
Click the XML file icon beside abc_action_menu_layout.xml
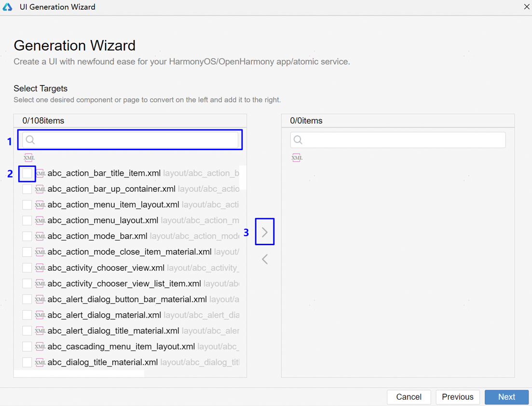click(x=40, y=221)
